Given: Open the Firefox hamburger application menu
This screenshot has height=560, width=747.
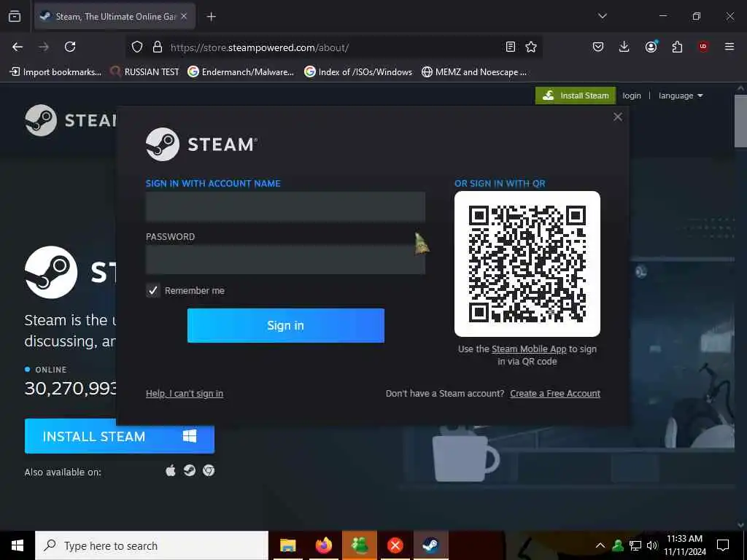Looking at the screenshot, I should [729, 47].
